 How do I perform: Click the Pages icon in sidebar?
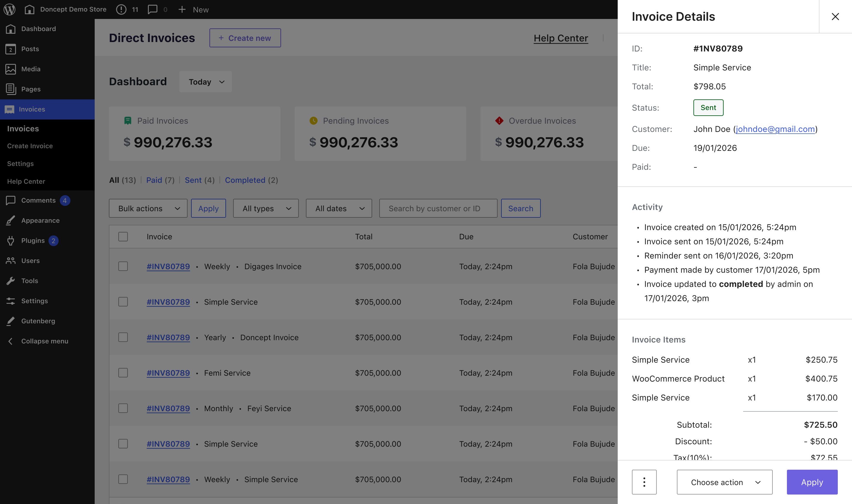[x=11, y=89]
